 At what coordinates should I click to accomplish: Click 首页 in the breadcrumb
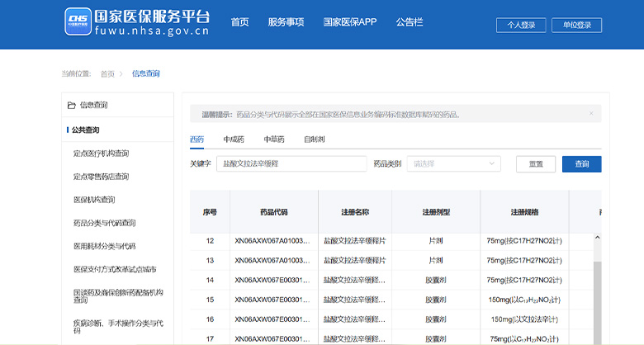point(107,73)
